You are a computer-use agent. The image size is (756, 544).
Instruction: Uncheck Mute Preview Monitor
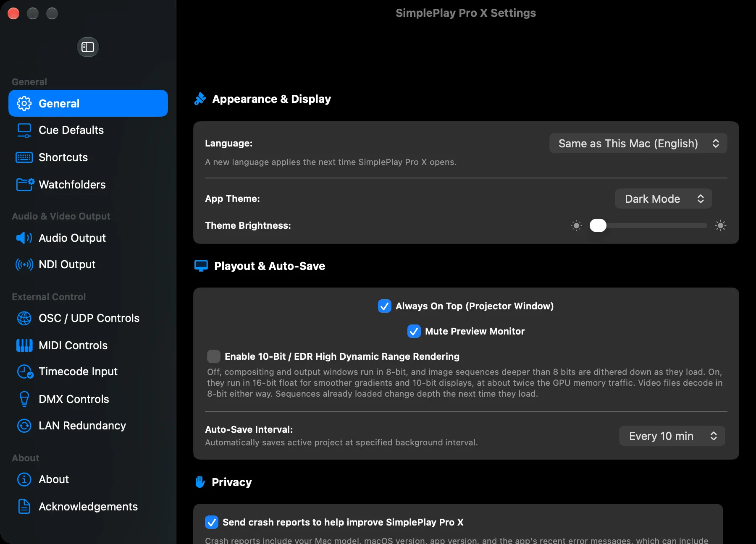(x=414, y=331)
